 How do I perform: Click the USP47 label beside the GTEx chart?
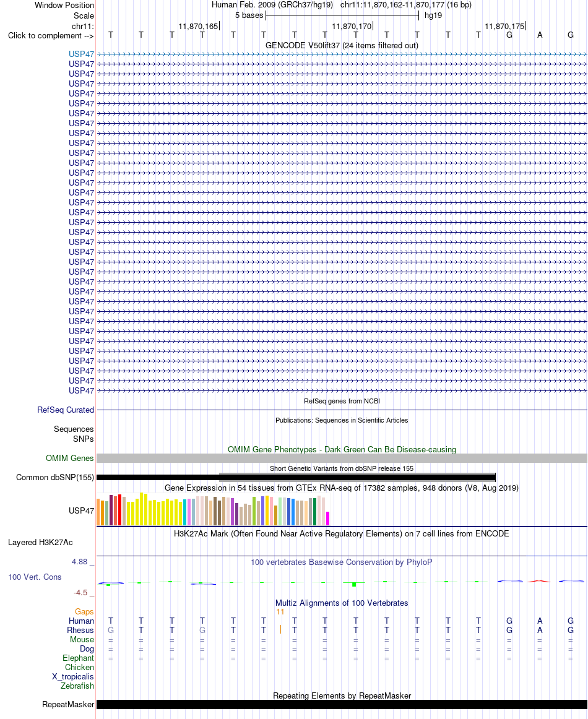[81, 511]
